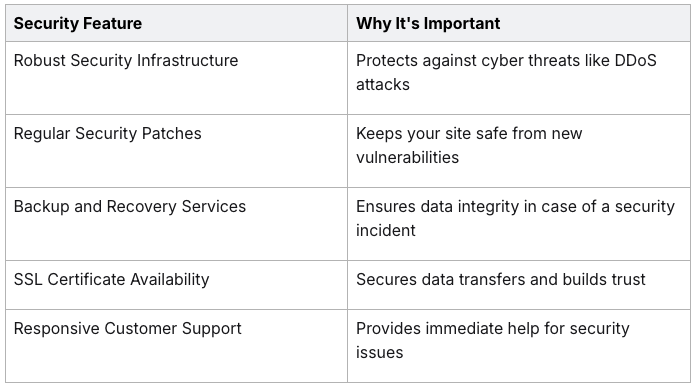696x389 pixels.
Task: Click the immediate help description cell
Action: click(519, 346)
